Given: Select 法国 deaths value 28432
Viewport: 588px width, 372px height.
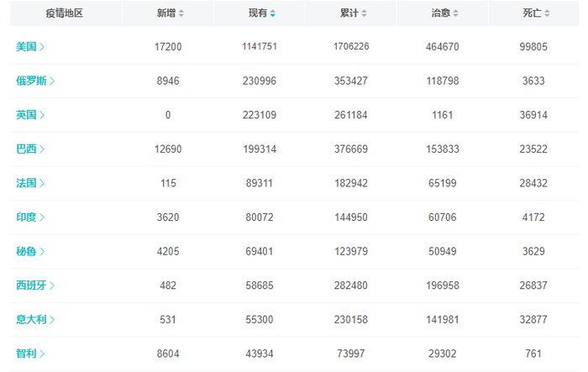Looking at the screenshot, I should (x=533, y=183).
